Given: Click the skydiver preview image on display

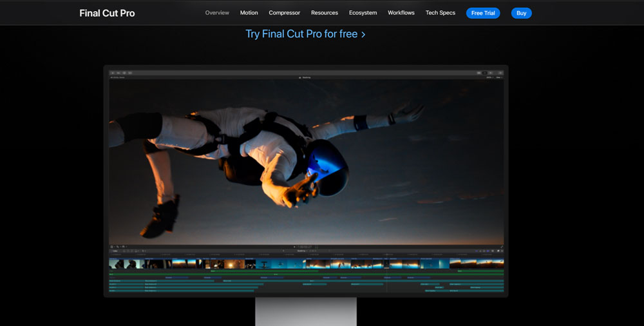Looking at the screenshot, I should coord(306,162).
